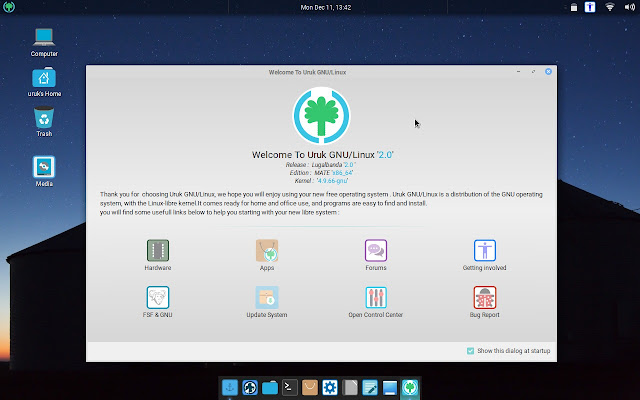Open the shopping bag app in dock
Image resolution: width=640 pixels, height=400 pixels.
(310, 387)
